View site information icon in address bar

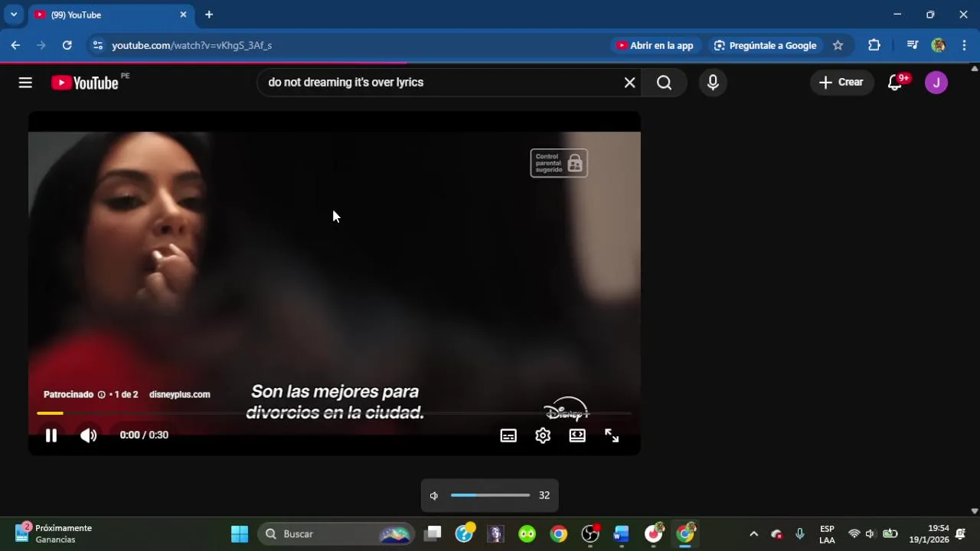97,45
